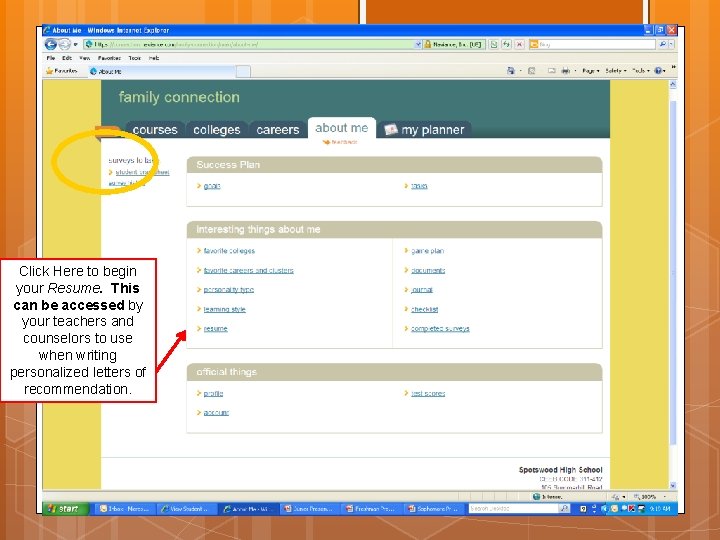Image resolution: width=720 pixels, height=540 pixels.
Task: Click the Home icon in command bar
Action: [x=511, y=71]
